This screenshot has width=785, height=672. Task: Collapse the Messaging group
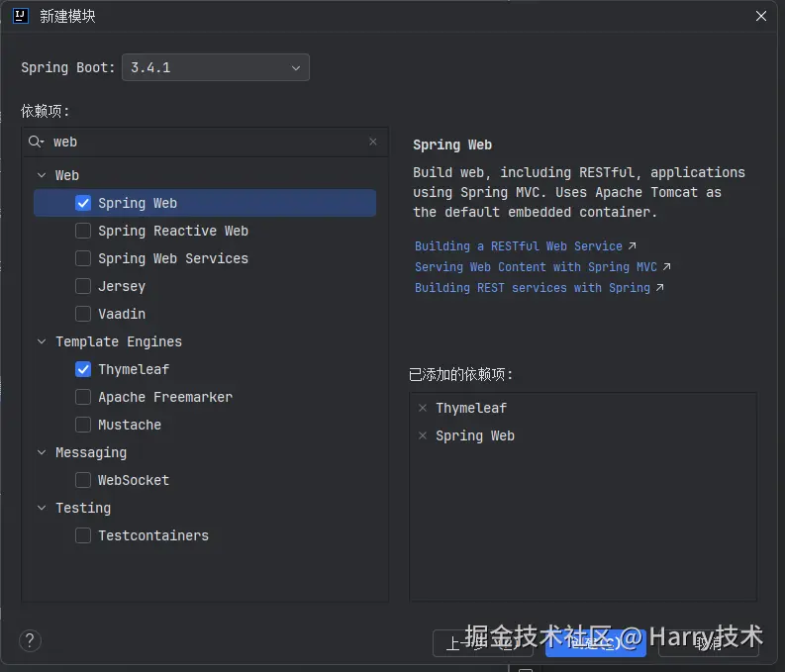coord(42,452)
